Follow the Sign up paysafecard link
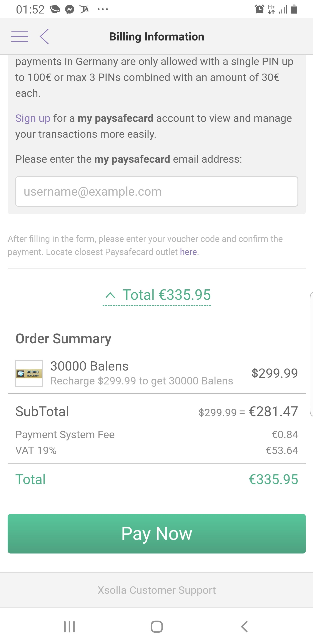This screenshot has width=313, height=644. [33, 118]
